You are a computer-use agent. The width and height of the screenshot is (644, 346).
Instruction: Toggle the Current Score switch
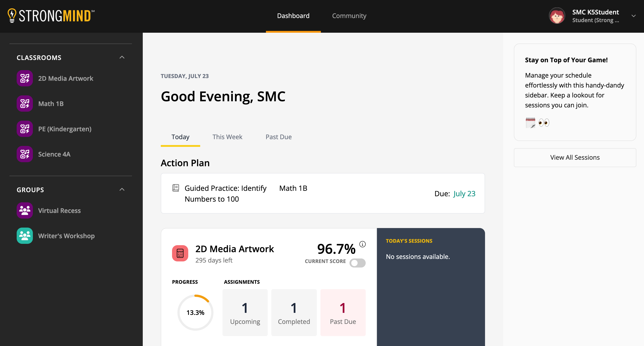pyautogui.click(x=358, y=263)
